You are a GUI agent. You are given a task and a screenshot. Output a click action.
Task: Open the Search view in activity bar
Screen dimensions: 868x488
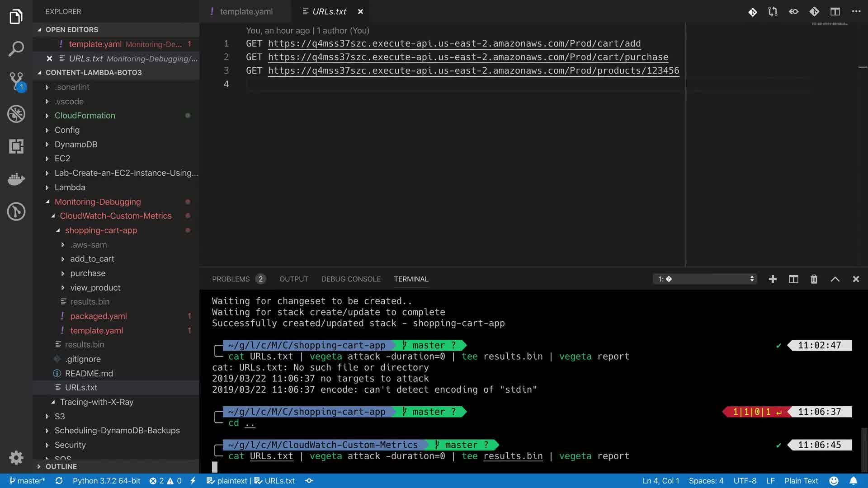pyautogui.click(x=16, y=49)
